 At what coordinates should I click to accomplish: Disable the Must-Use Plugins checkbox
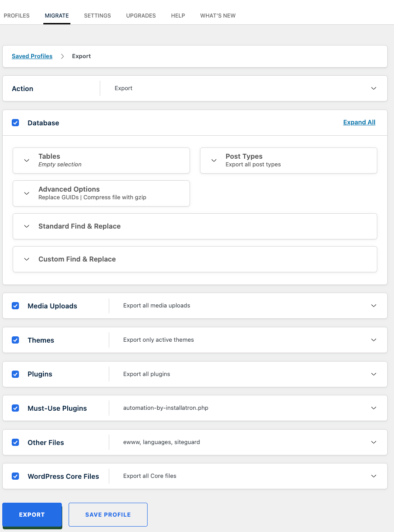pos(15,408)
